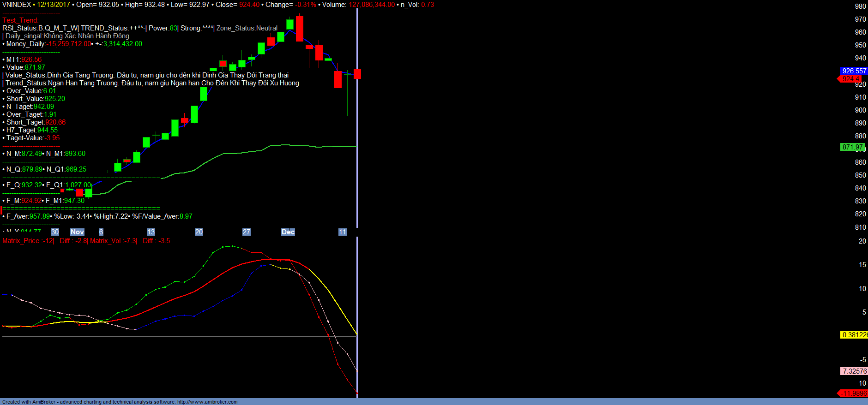
Task: Click the Nov month marker on date axis
Action: 77,232
